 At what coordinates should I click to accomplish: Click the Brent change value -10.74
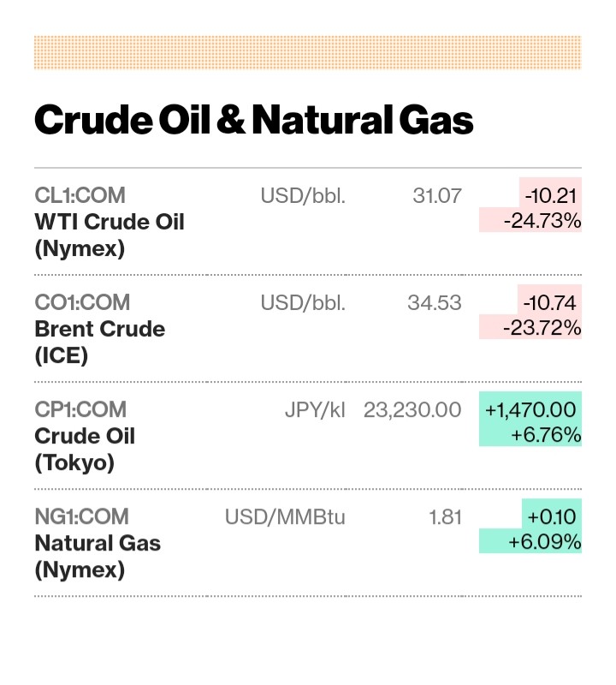pos(548,302)
